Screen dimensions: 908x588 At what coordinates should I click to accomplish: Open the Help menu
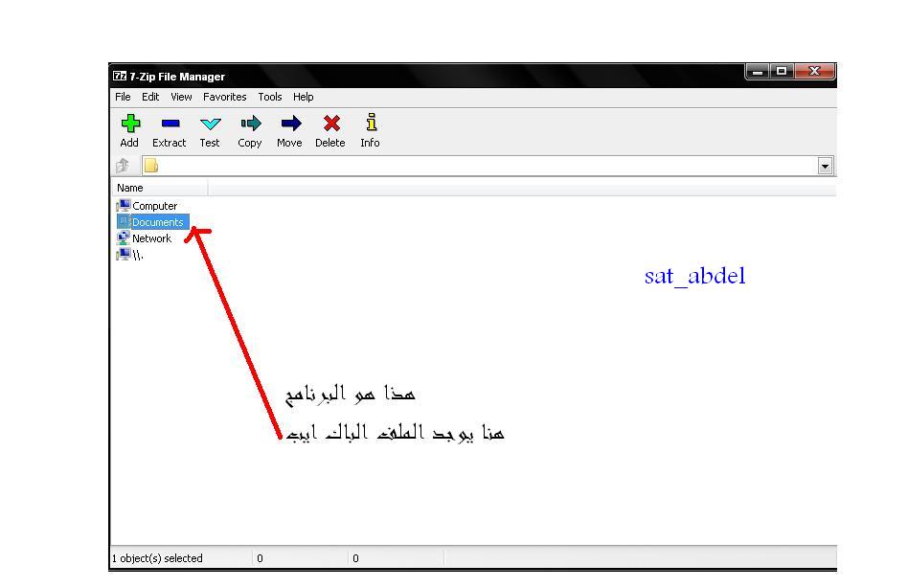[x=303, y=97]
